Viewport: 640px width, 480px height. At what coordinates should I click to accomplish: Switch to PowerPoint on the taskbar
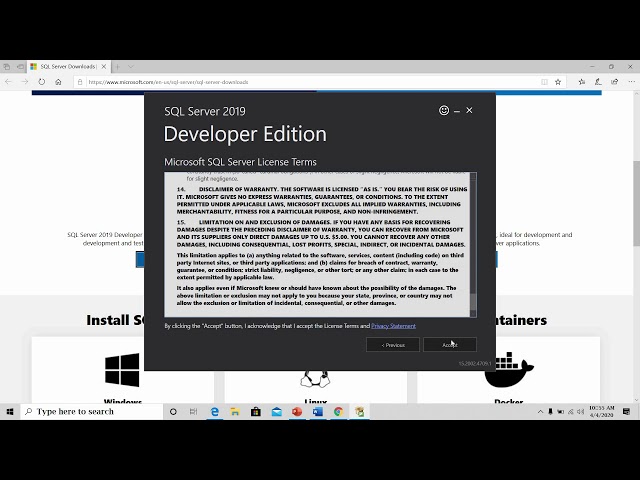[x=297, y=411]
